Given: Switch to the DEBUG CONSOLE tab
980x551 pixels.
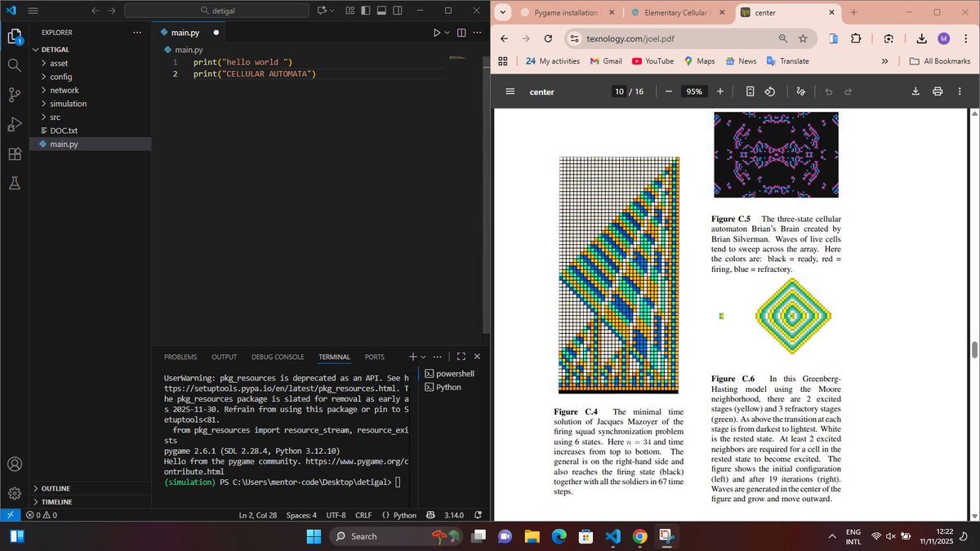Looking at the screenshot, I should 277,357.
